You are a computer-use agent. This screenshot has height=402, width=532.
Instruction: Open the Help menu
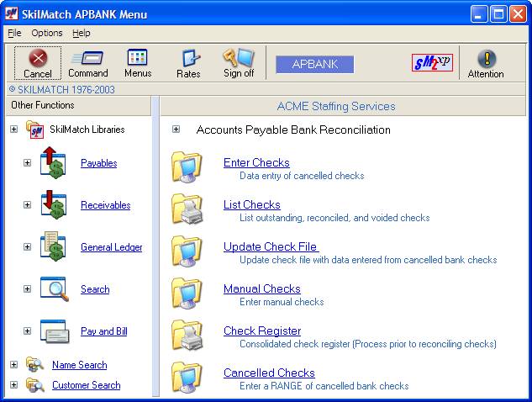click(x=81, y=33)
